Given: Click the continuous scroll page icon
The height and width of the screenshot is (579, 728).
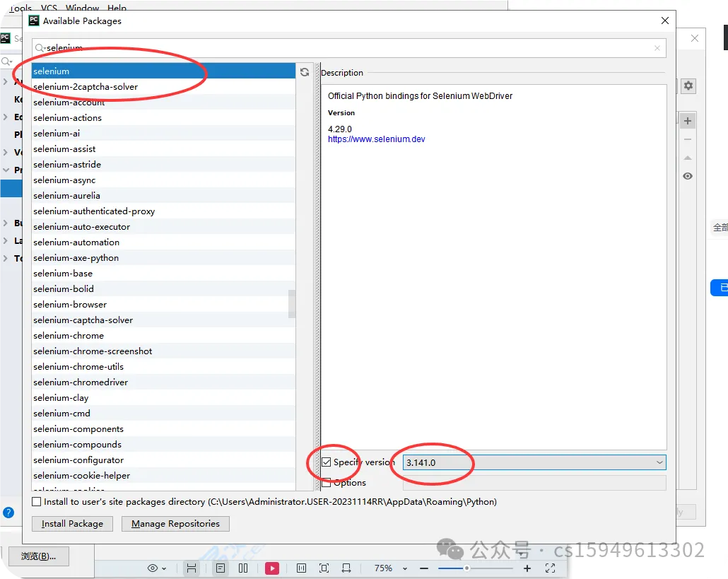Looking at the screenshot, I should coord(192,568).
